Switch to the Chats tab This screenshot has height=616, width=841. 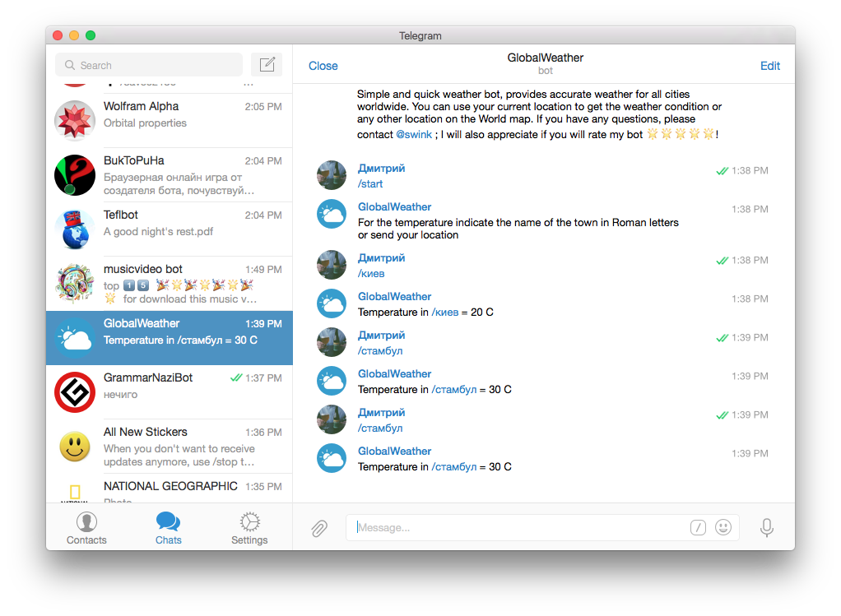pos(169,528)
